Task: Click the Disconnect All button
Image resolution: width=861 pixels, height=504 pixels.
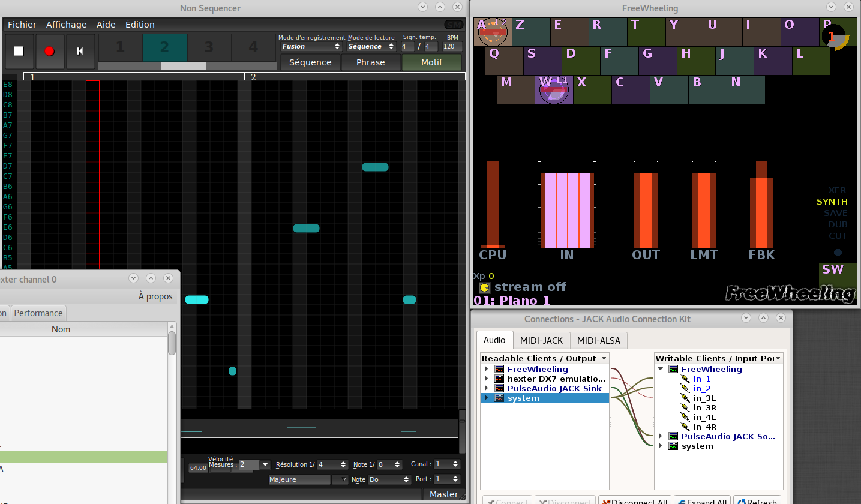Action: click(x=635, y=501)
